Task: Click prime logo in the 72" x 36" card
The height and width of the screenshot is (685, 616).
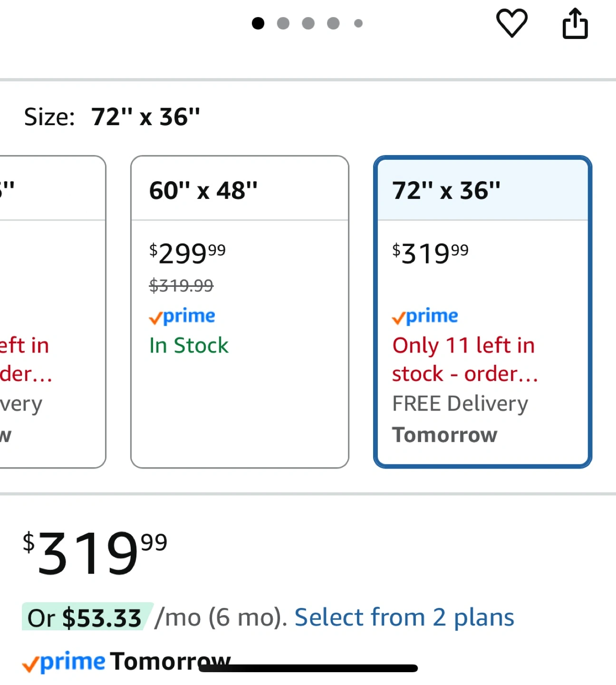Action: tap(425, 316)
